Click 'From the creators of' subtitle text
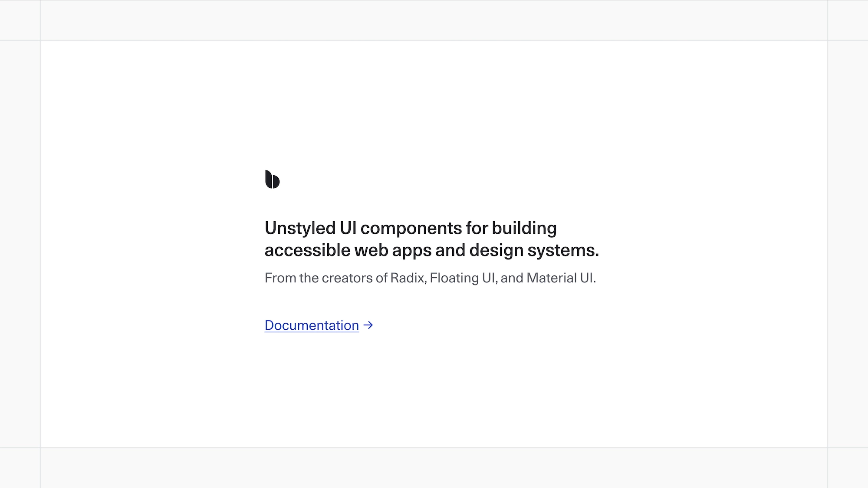 (326, 278)
